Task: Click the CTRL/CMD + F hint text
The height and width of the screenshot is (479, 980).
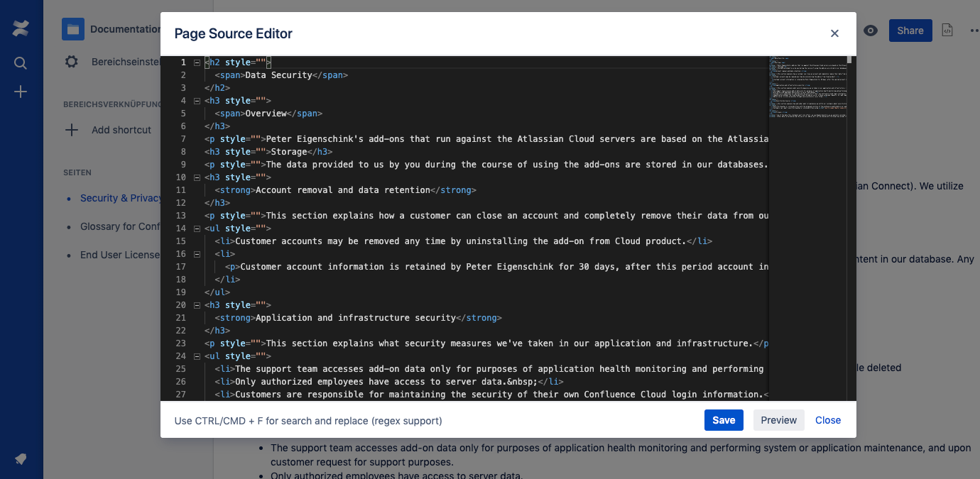Action: [308, 421]
